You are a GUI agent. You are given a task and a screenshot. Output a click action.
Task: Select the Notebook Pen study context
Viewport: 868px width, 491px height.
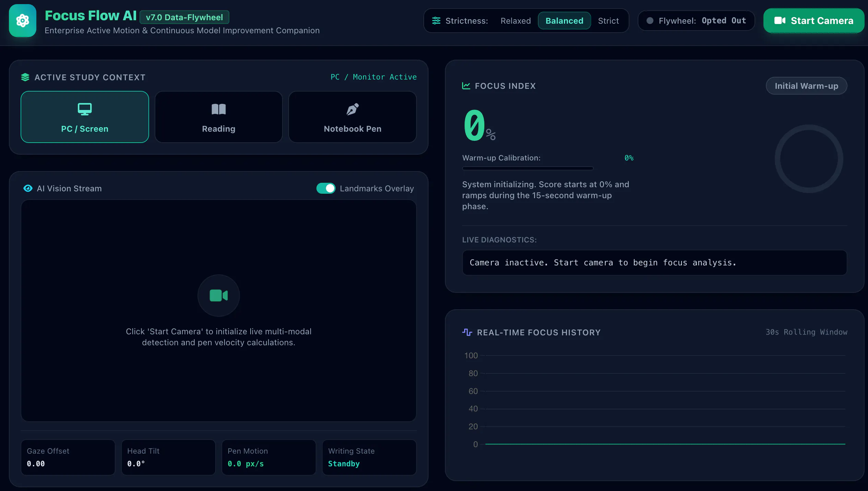coord(352,117)
